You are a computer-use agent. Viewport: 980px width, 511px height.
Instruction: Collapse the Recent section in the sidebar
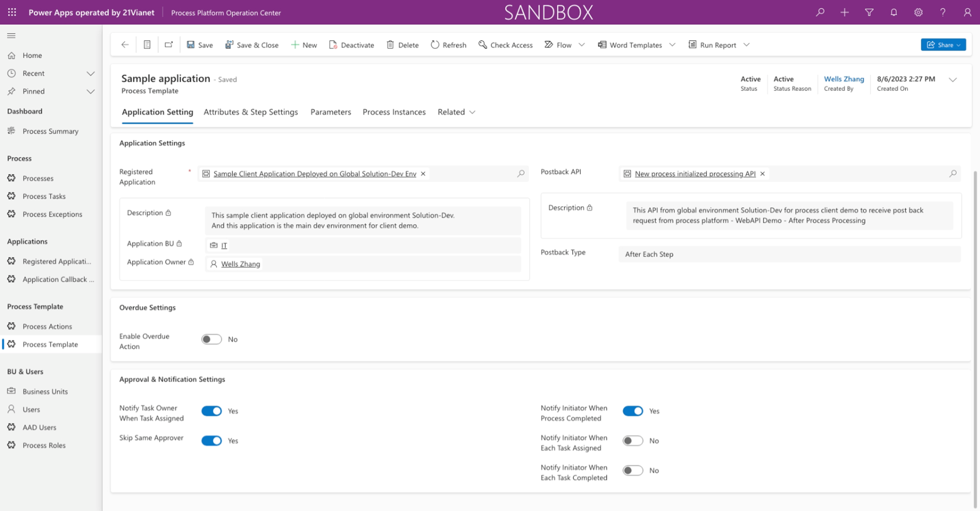click(x=91, y=73)
